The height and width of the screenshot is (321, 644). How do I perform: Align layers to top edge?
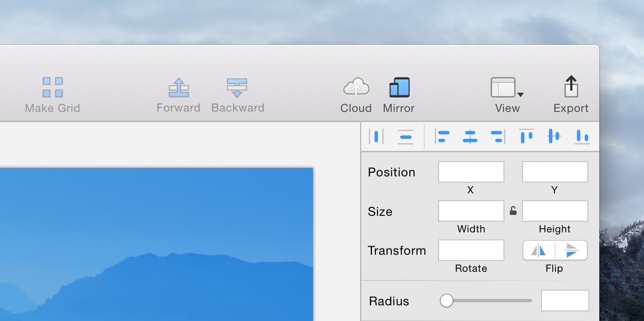point(526,136)
